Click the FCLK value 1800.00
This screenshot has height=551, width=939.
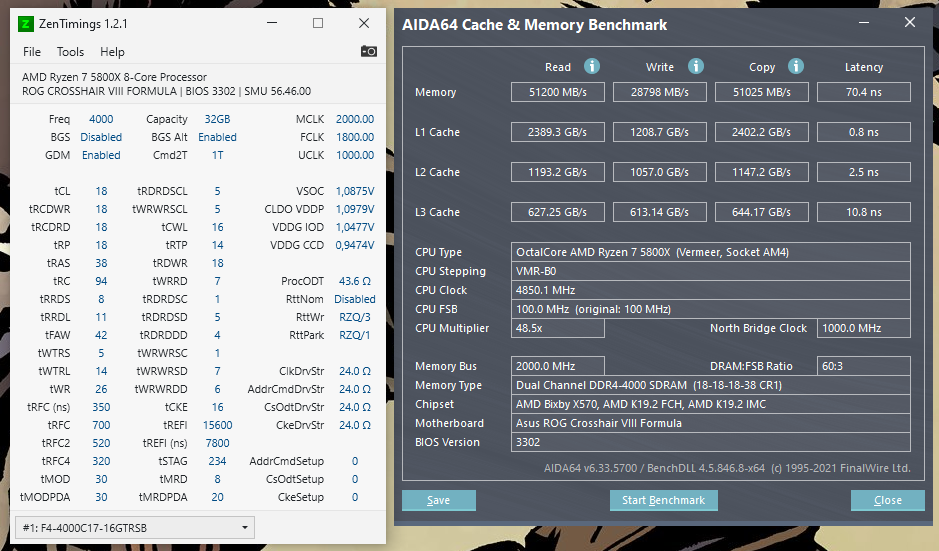[355, 137]
